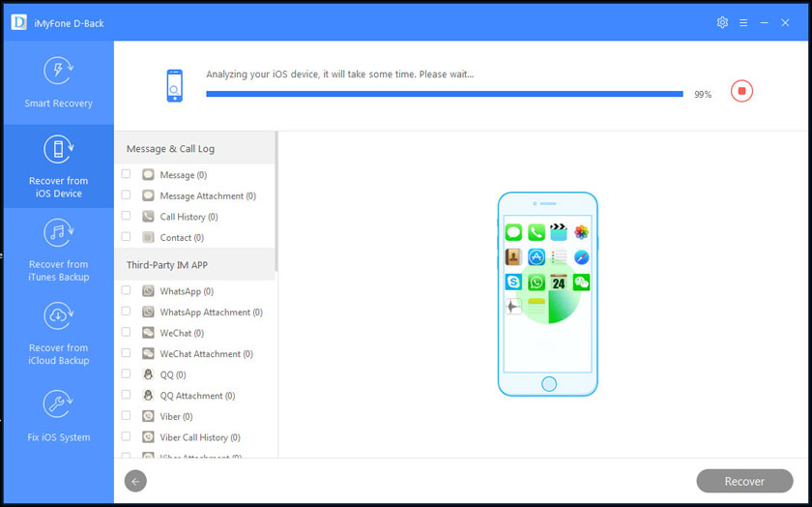Viewport: 812px width, 507px height.
Task: Click the red stop scan button
Action: pyautogui.click(x=741, y=91)
